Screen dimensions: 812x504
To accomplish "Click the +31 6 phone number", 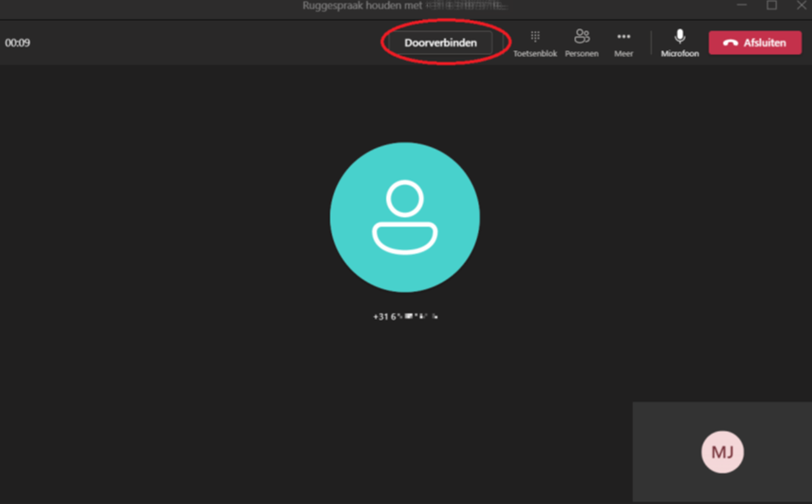I will (405, 317).
